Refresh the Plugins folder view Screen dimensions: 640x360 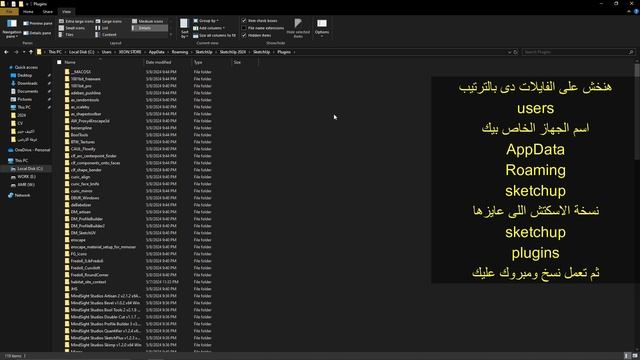(516, 52)
